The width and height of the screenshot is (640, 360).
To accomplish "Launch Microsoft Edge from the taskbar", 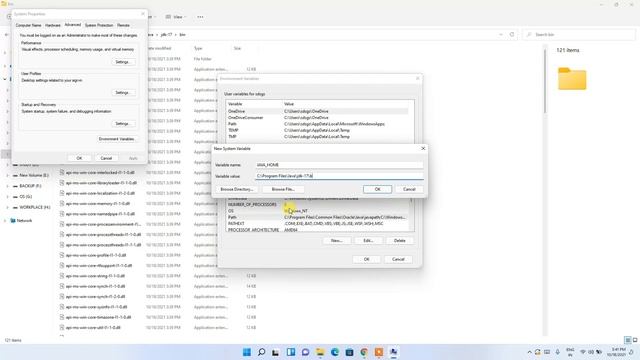I will [335, 352].
